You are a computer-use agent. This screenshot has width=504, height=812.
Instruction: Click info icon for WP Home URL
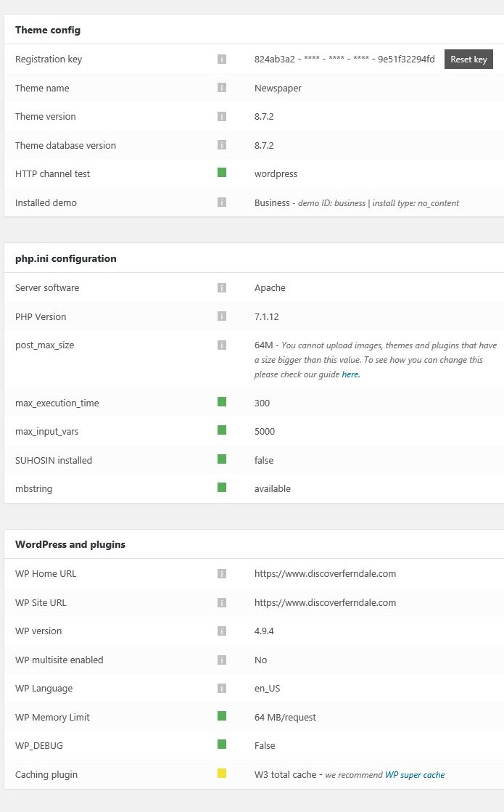pyautogui.click(x=222, y=574)
